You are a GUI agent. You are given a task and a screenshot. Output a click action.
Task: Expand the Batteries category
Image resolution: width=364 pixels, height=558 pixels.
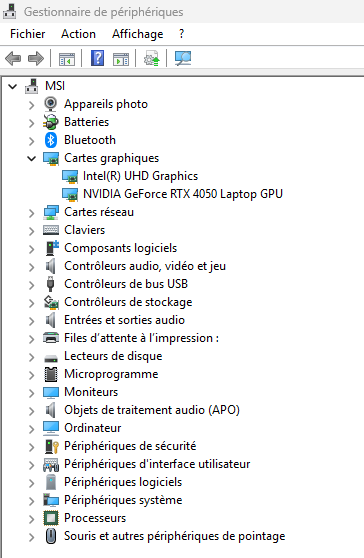(x=32, y=122)
